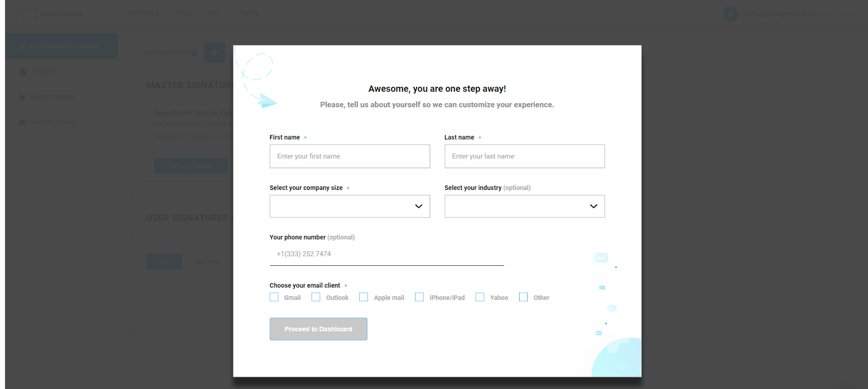Select Email signature manager in sidebar
This screenshot has width=868, height=389.
[62, 46]
